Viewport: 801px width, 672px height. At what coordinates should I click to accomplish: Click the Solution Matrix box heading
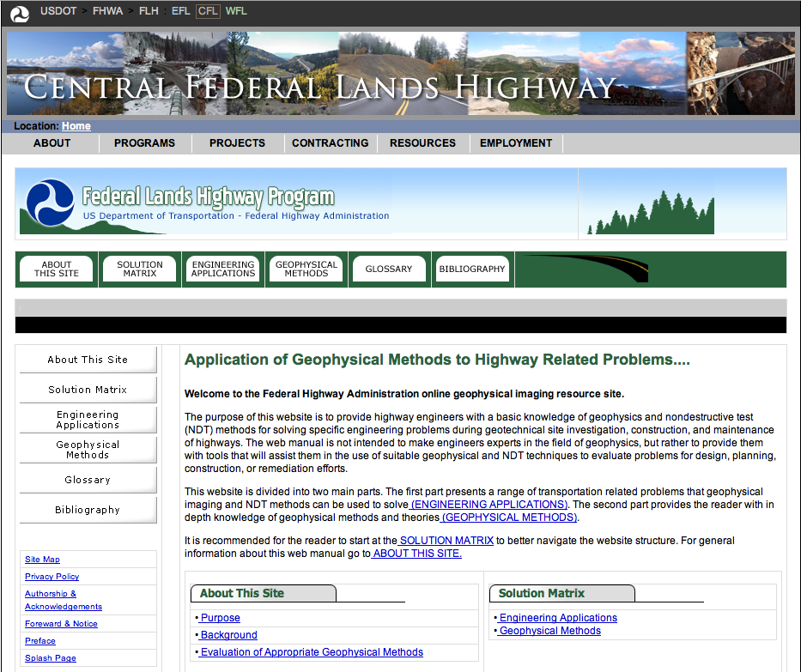(x=541, y=593)
